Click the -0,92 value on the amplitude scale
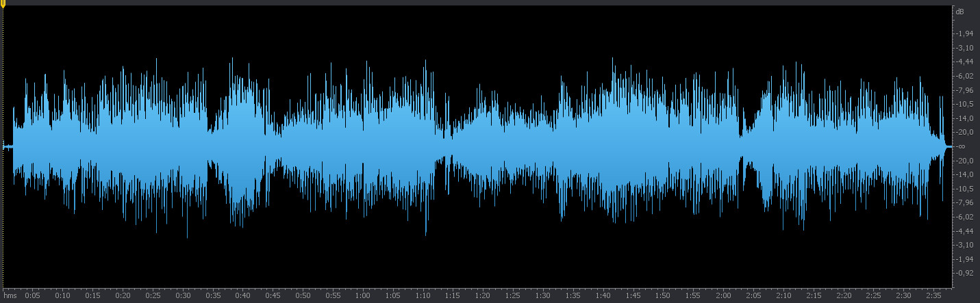 pos(966,273)
